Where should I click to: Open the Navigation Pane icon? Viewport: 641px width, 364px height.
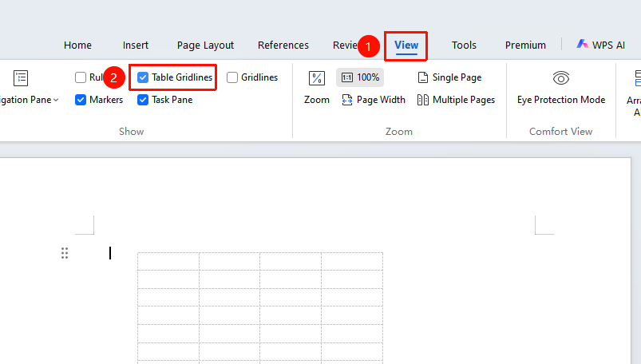tap(21, 78)
